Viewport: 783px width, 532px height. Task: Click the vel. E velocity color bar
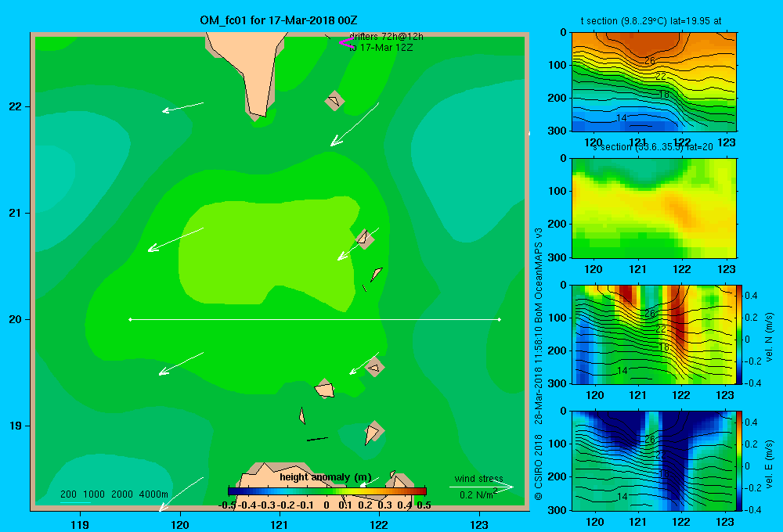(740, 461)
